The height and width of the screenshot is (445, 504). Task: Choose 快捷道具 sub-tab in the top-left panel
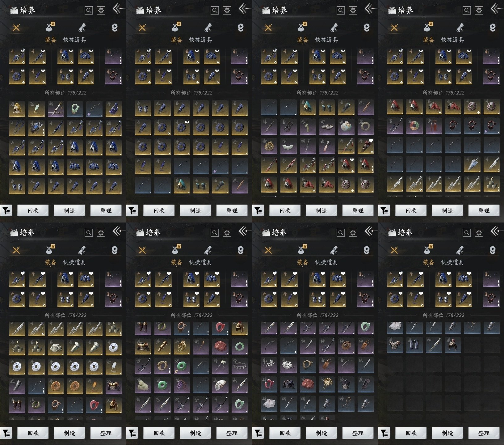(74, 40)
